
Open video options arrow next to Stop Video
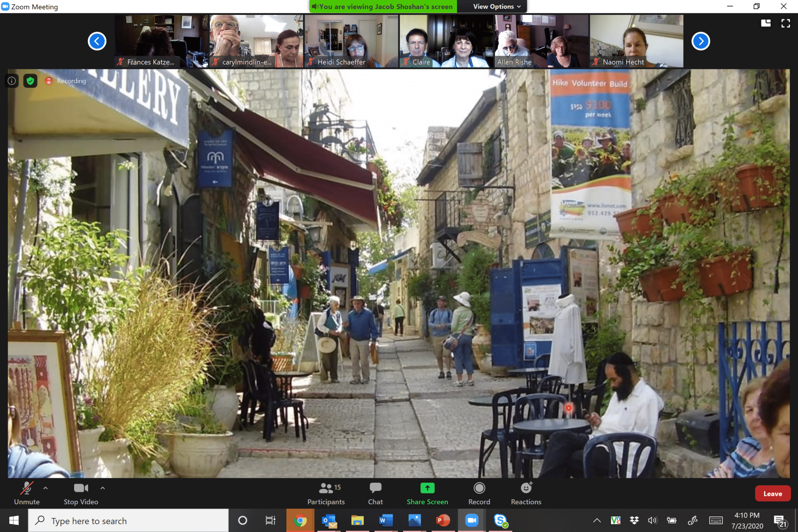pos(102,488)
